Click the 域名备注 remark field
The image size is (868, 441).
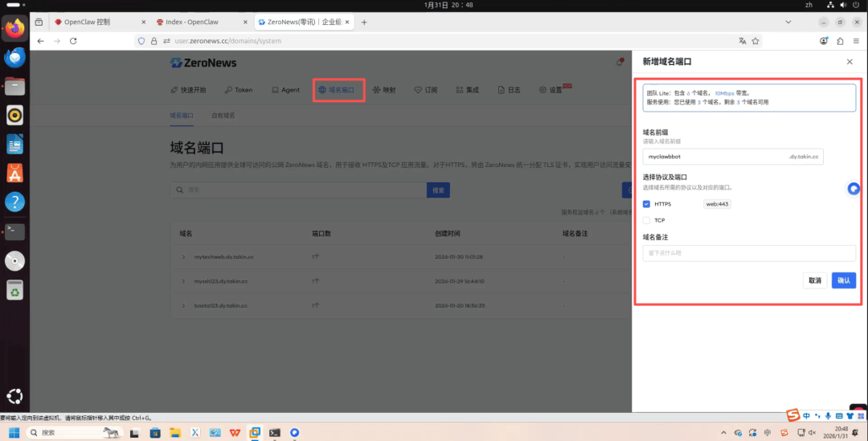[749, 253]
